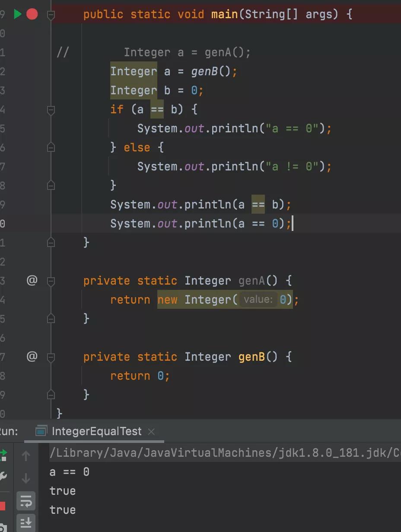
Task: Run main method via green gutter arrow
Action: coord(17,14)
